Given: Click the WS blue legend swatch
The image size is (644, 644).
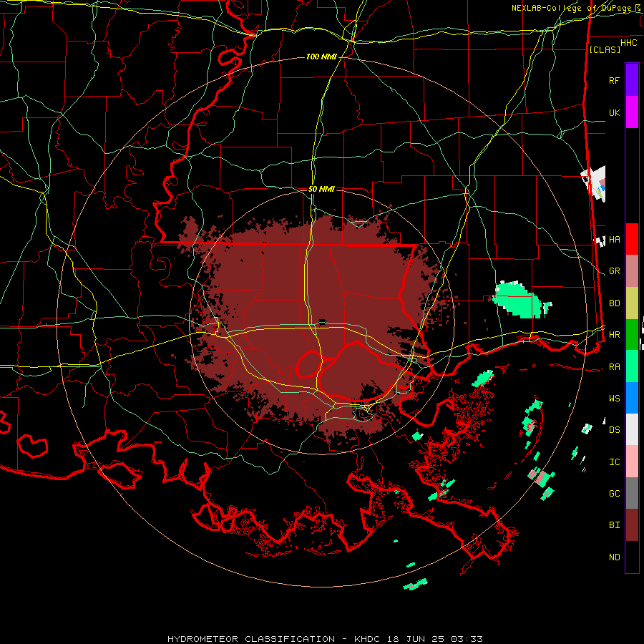Looking at the screenshot, I should click(632, 398).
